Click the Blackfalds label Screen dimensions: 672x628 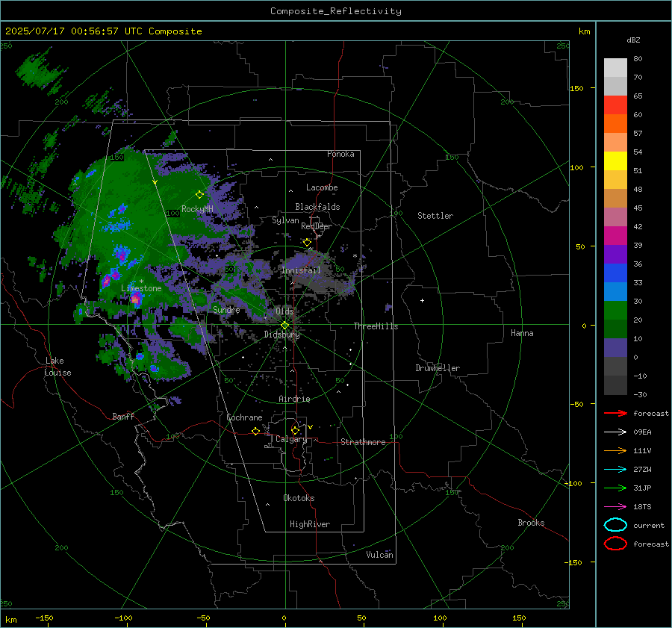317,207
